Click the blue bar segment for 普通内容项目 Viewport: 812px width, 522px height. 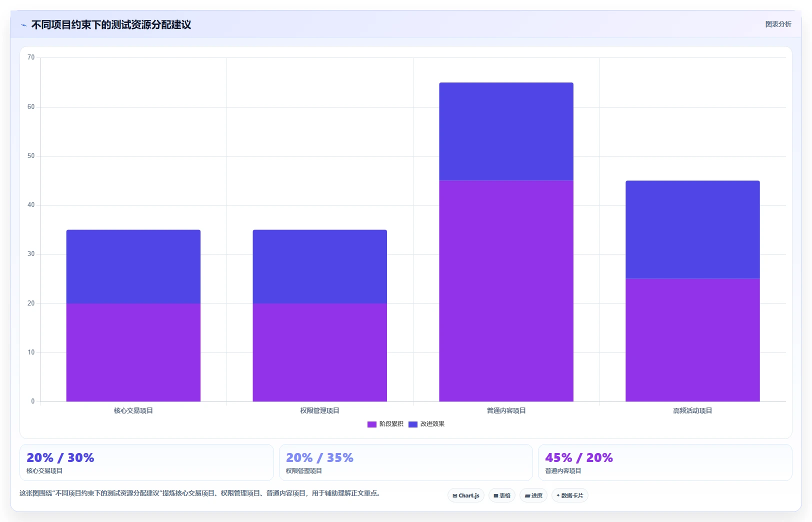(x=506, y=131)
